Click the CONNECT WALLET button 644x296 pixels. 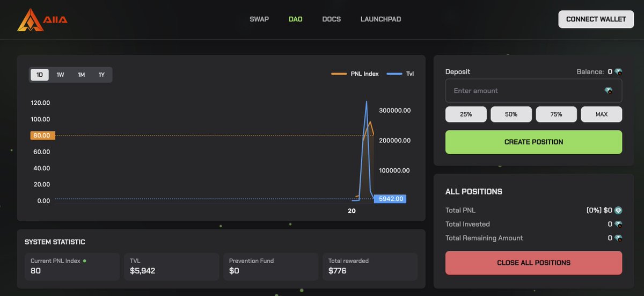click(x=596, y=19)
